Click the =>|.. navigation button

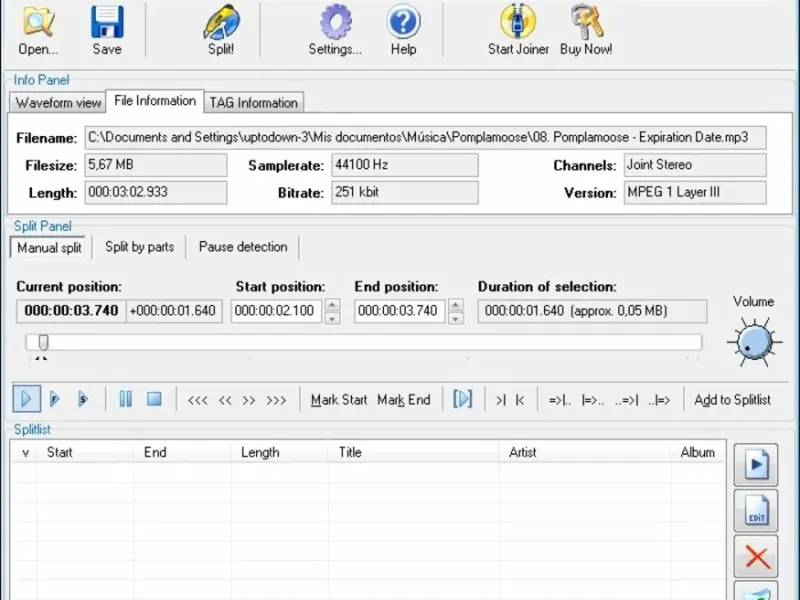click(560, 400)
